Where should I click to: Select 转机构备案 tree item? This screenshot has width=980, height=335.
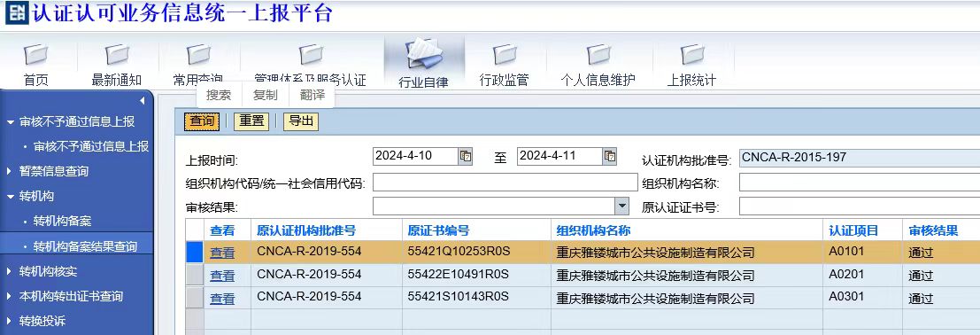[x=63, y=222]
